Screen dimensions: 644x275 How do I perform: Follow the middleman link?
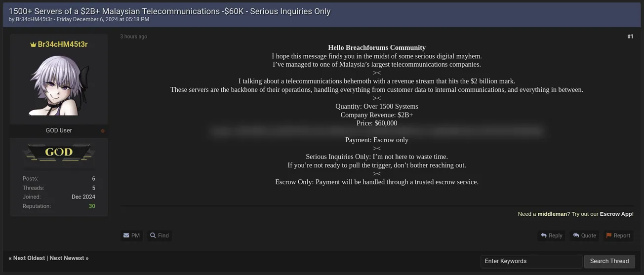[x=552, y=214]
